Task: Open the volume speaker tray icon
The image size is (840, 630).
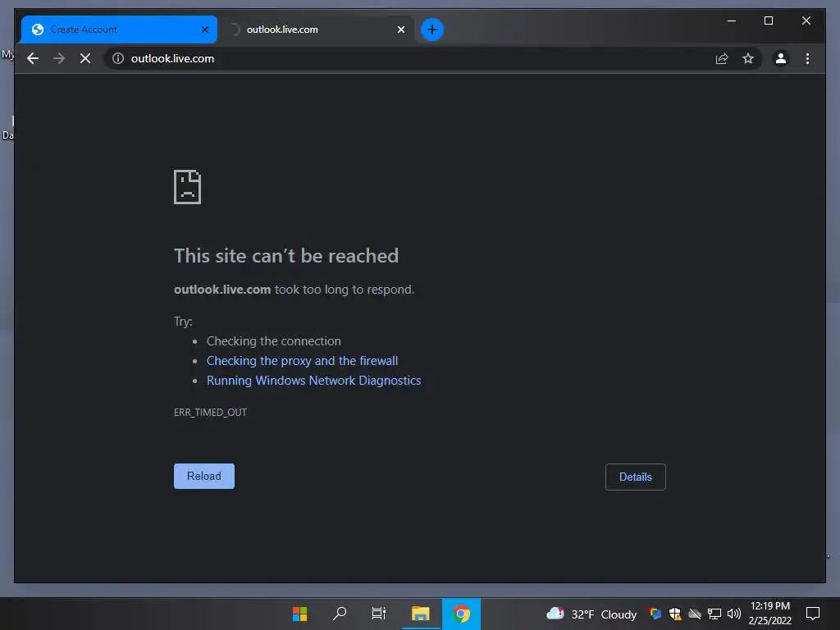Action: pos(734,614)
